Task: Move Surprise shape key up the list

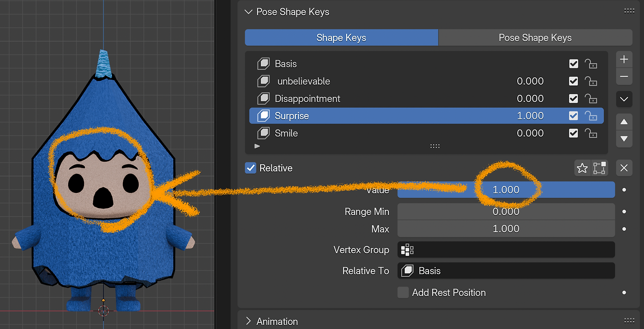Action: pyautogui.click(x=624, y=121)
